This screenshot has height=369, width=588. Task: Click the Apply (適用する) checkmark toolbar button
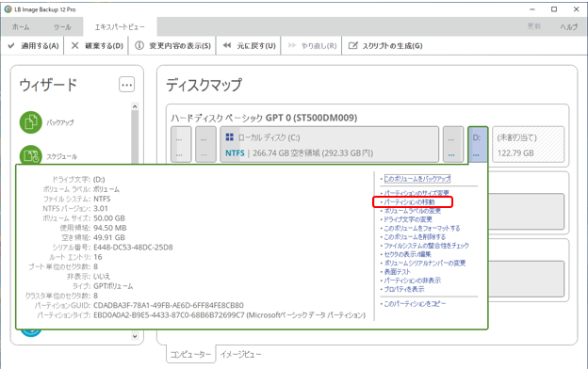33,46
